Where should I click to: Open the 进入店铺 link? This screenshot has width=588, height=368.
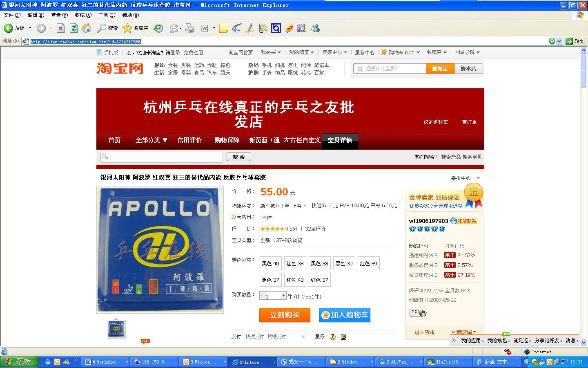tap(424, 332)
